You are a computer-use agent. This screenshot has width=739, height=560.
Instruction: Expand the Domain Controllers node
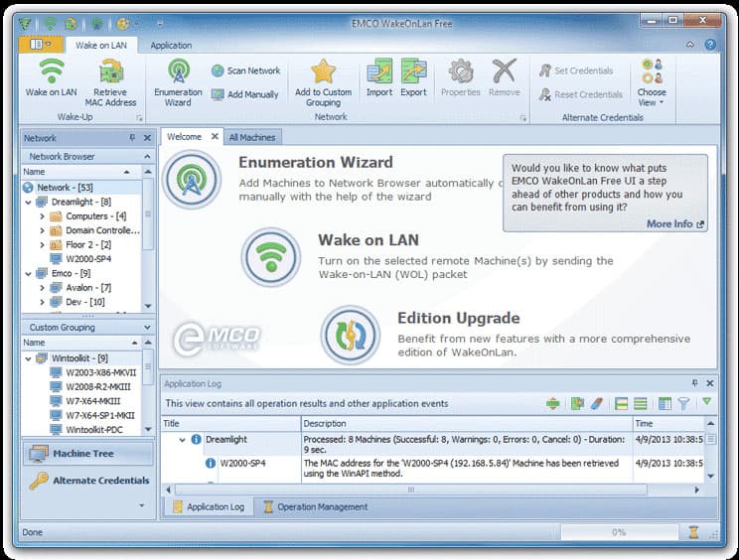pyautogui.click(x=42, y=230)
